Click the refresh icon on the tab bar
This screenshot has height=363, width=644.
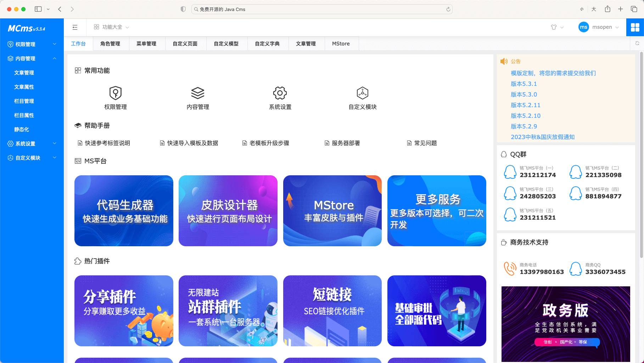637,43
